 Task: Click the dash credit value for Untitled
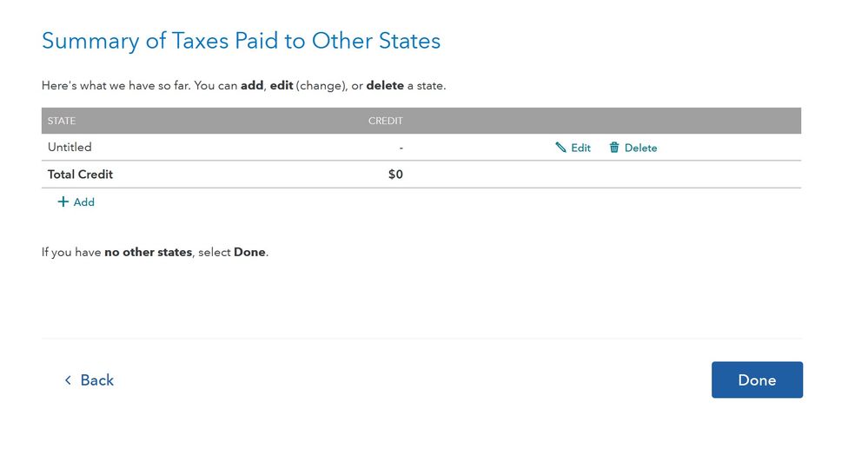(x=401, y=148)
